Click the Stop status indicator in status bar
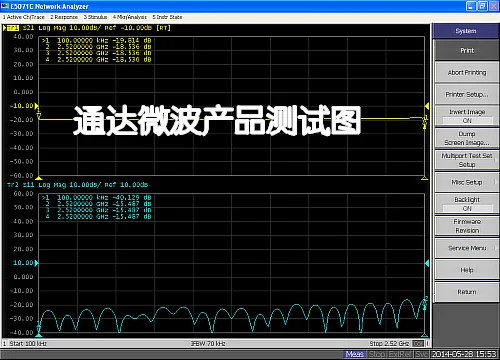The width and height of the screenshot is (500, 360). [377, 354]
